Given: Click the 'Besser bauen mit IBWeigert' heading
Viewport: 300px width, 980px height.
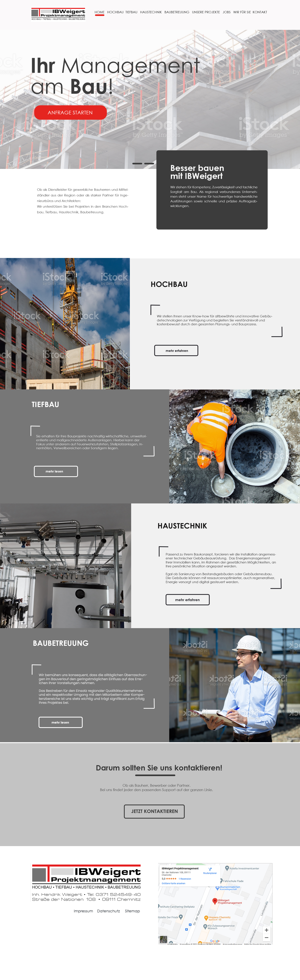Looking at the screenshot, I should 197,172.
